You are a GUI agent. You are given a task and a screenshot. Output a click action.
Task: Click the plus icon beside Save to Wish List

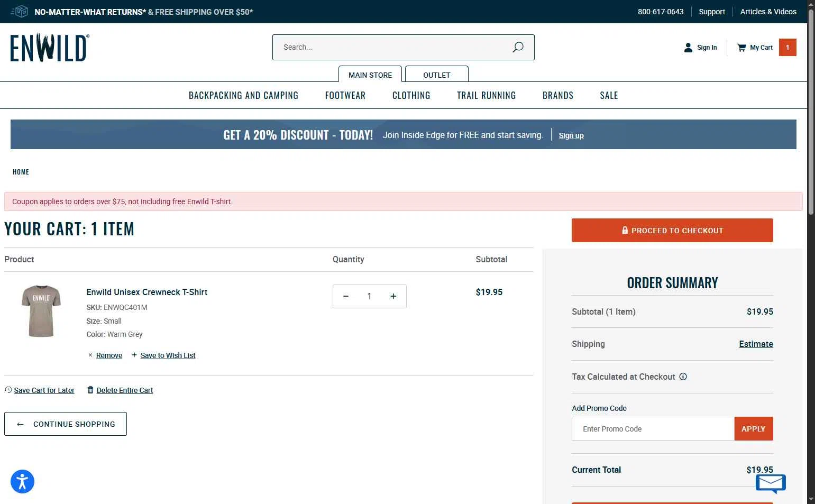click(134, 355)
